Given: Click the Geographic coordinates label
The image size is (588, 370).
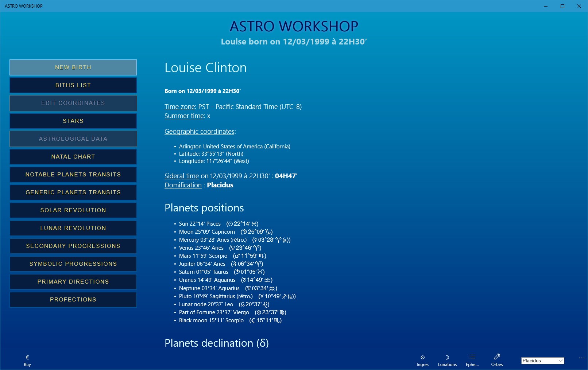Looking at the screenshot, I should pyautogui.click(x=200, y=132).
